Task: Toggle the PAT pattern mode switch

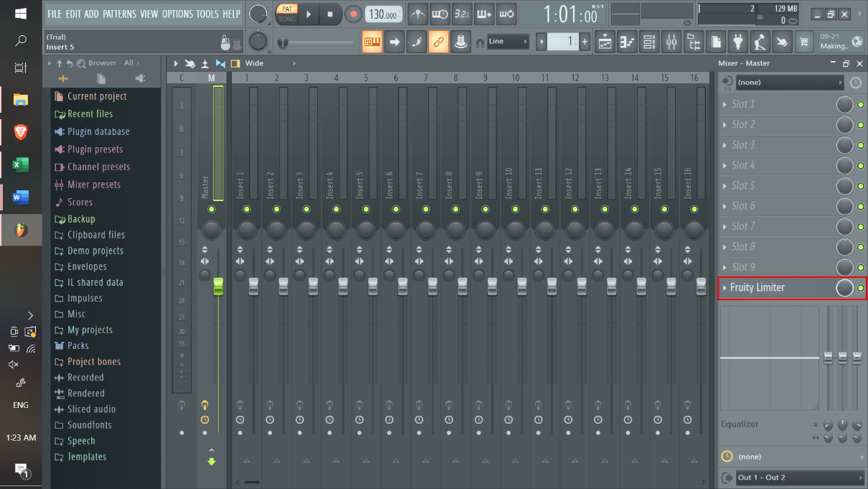Action: [x=287, y=9]
